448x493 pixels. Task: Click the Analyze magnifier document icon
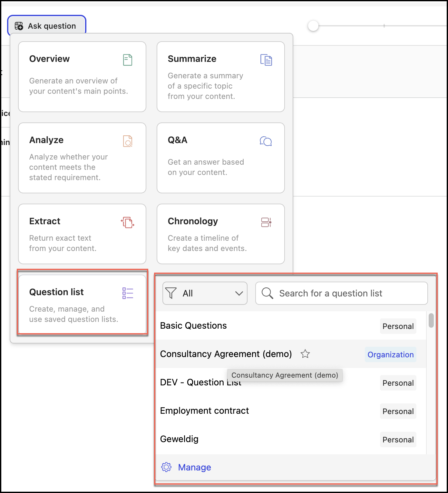tap(128, 141)
